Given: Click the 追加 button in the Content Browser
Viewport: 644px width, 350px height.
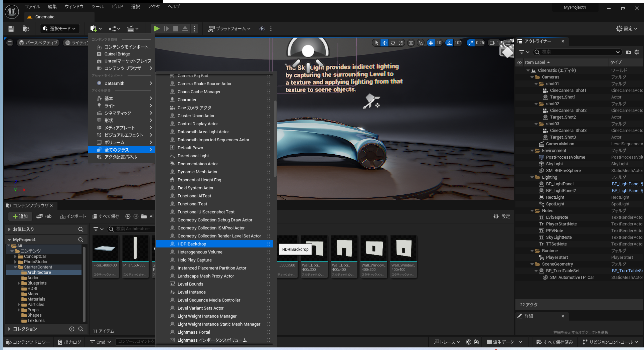Looking at the screenshot, I should 20,216.
